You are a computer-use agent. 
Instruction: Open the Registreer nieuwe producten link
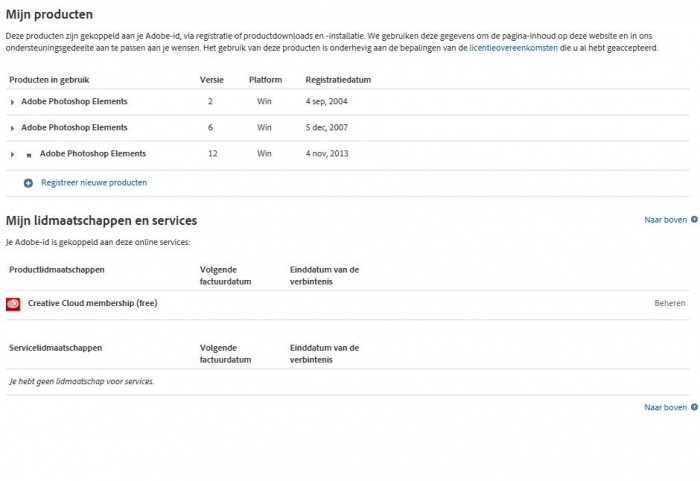click(94, 183)
